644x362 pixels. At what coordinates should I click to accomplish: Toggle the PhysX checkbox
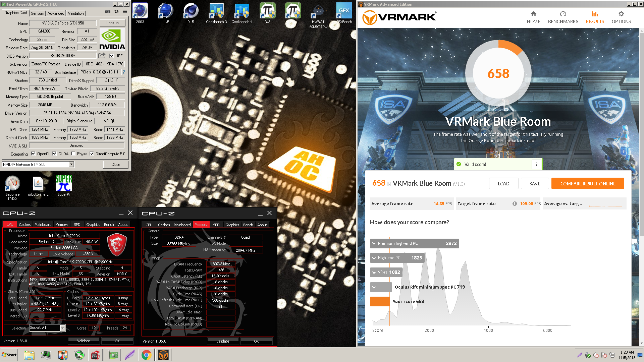tap(73, 154)
